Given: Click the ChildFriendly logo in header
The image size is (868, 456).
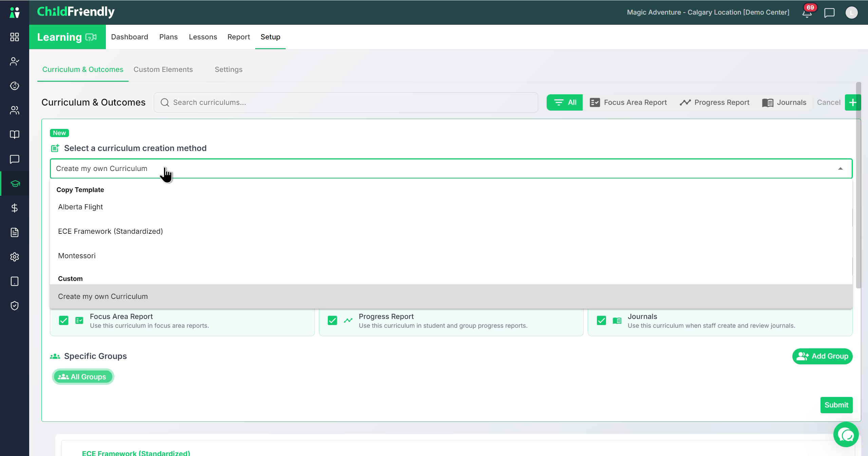Looking at the screenshot, I should (x=76, y=12).
